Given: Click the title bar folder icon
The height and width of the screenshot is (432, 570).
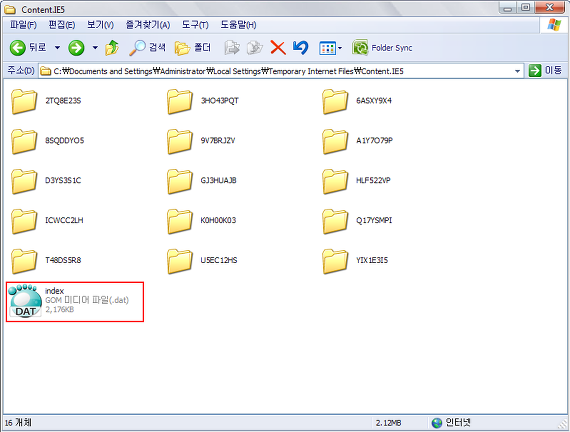Looking at the screenshot, I should pyautogui.click(x=11, y=9).
